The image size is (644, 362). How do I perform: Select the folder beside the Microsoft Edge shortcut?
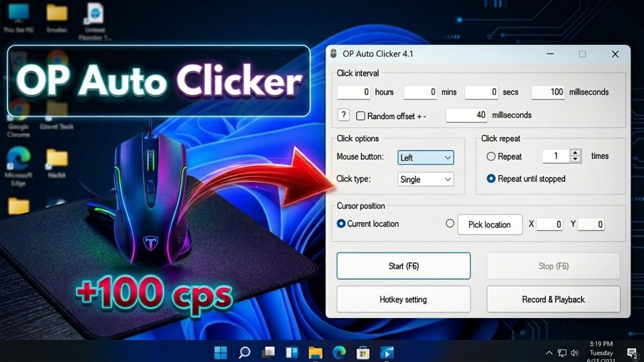[57, 163]
